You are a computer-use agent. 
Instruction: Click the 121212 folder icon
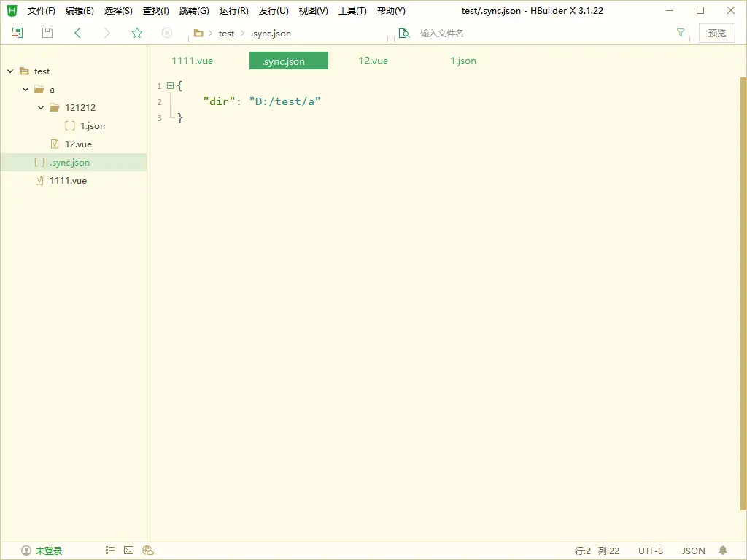click(x=54, y=108)
